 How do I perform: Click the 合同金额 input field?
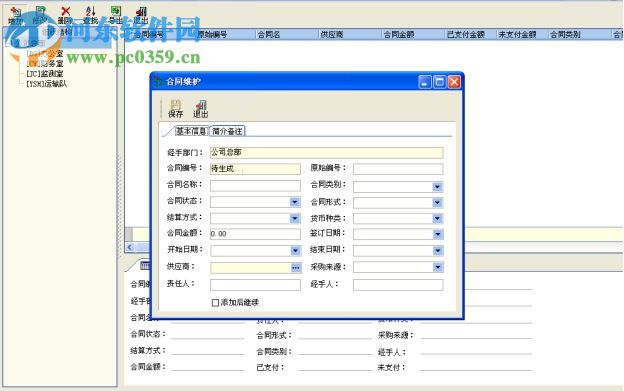pyautogui.click(x=255, y=234)
